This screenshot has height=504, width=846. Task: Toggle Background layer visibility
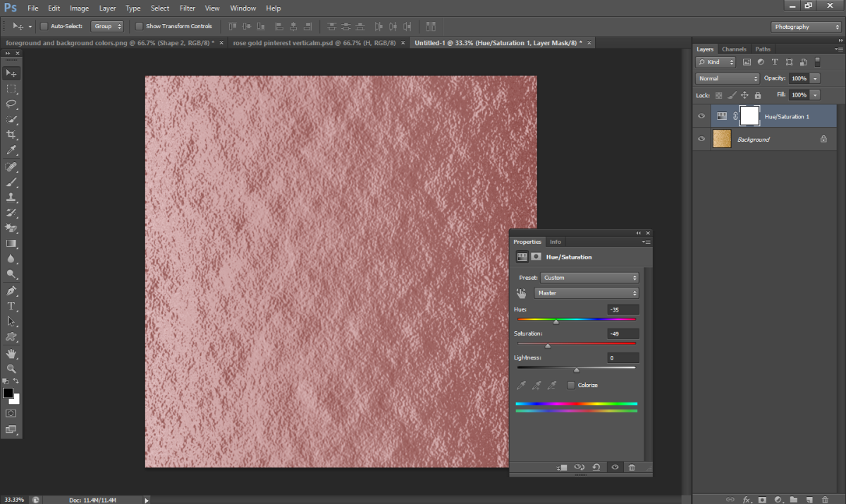point(701,139)
